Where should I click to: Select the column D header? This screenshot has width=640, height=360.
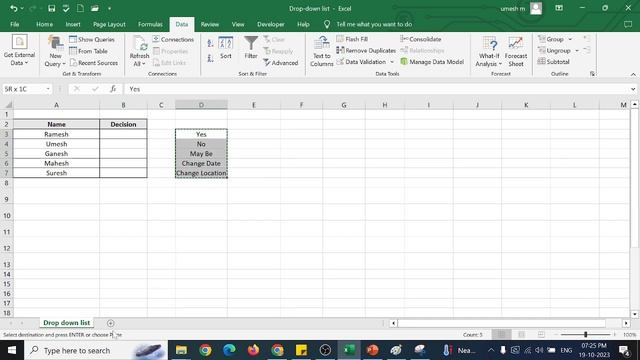(x=201, y=105)
